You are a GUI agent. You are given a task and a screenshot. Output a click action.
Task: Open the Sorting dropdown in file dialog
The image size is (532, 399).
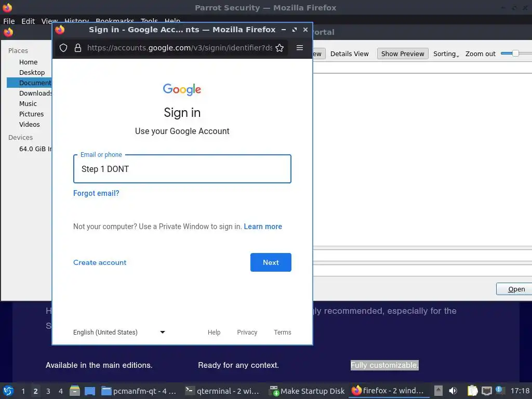(446, 54)
